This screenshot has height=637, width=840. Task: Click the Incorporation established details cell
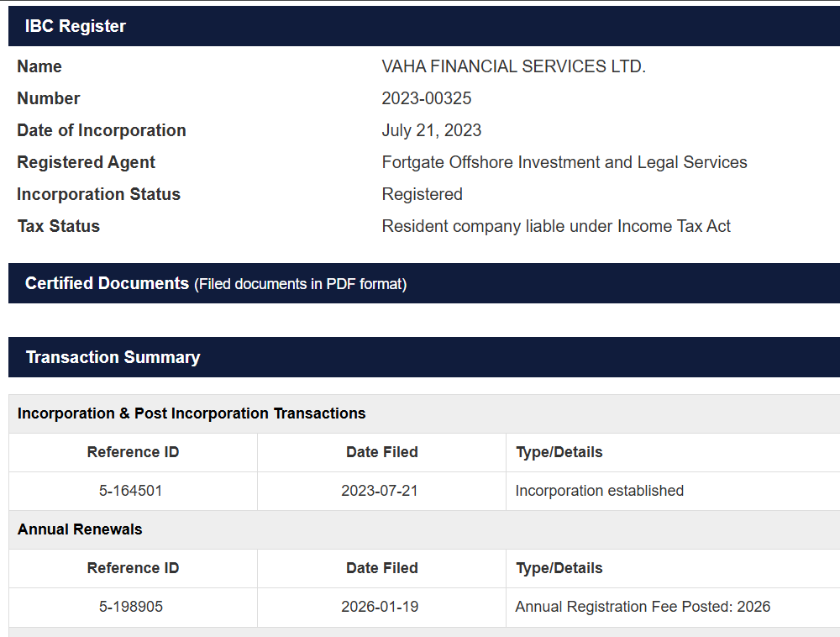pos(673,491)
